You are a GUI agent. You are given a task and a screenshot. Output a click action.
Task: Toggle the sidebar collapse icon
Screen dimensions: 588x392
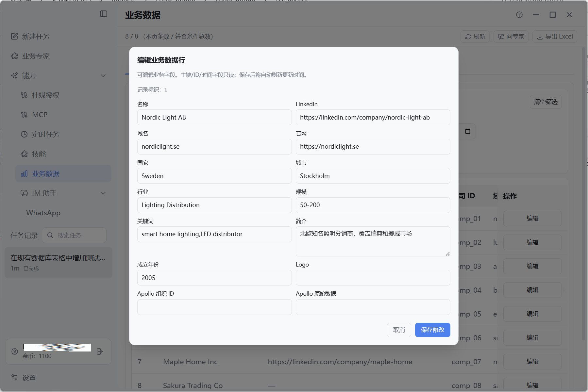pos(104,14)
